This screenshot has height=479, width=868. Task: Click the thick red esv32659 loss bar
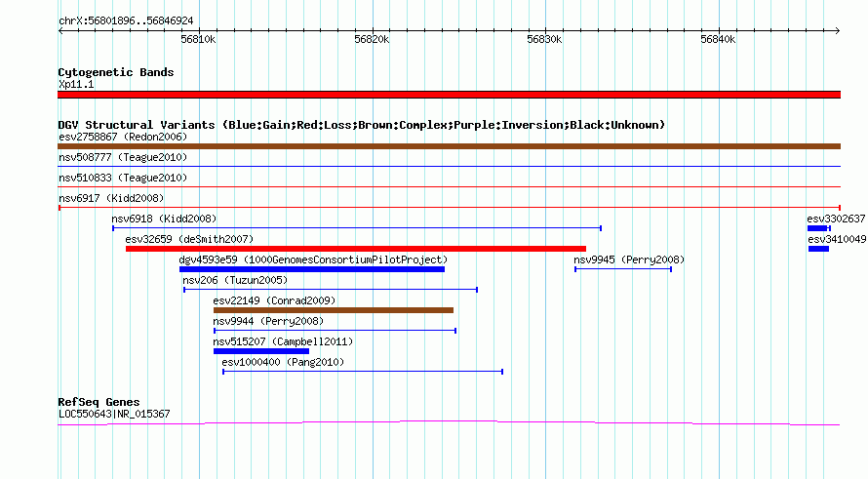click(x=356, y=249)
